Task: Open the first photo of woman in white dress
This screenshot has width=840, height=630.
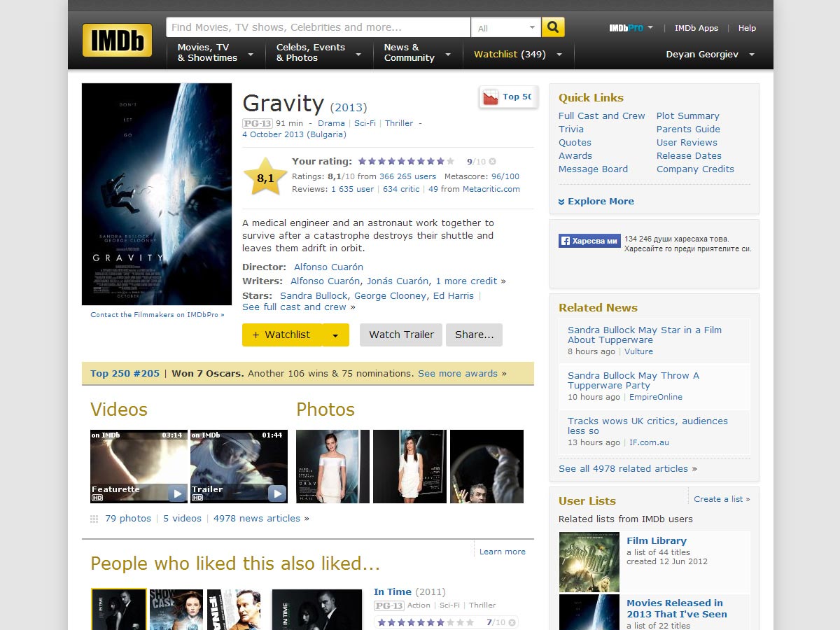Action: pos(332,466)
